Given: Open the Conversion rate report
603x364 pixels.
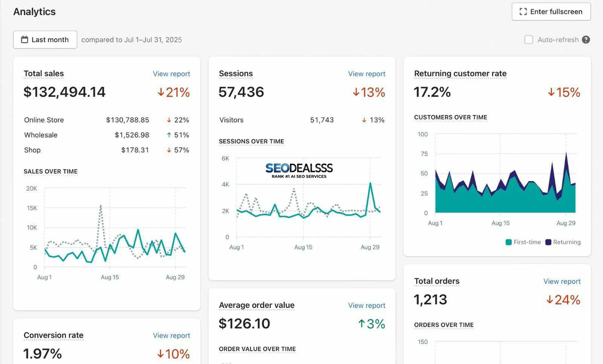Looking at the screenshot, I should point(172,335).
